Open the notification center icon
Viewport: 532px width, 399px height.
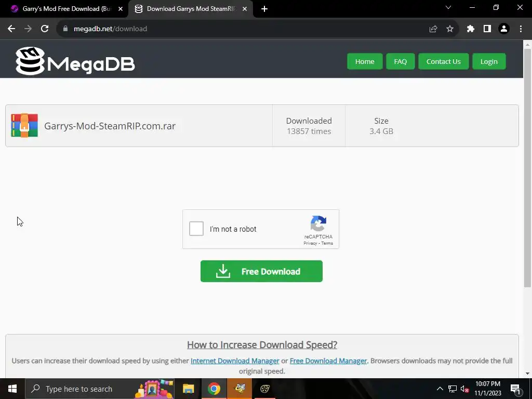(515, 389)
